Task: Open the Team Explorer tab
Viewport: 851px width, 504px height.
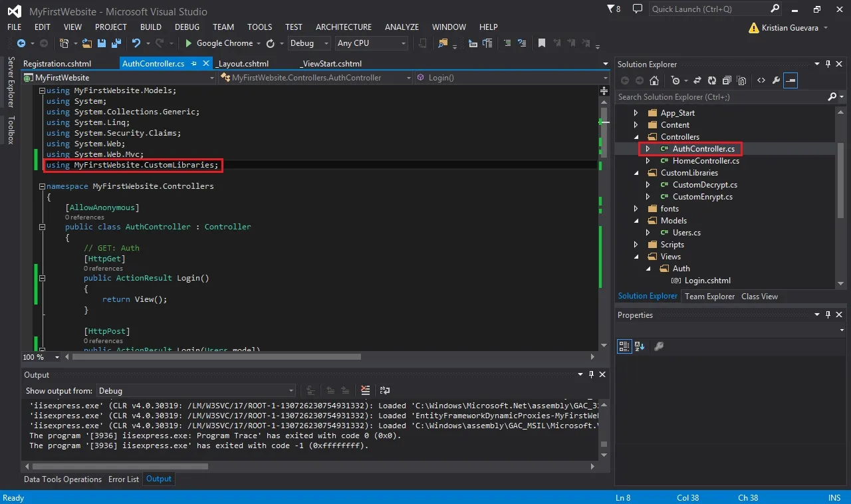Action: tap(709, 297)
